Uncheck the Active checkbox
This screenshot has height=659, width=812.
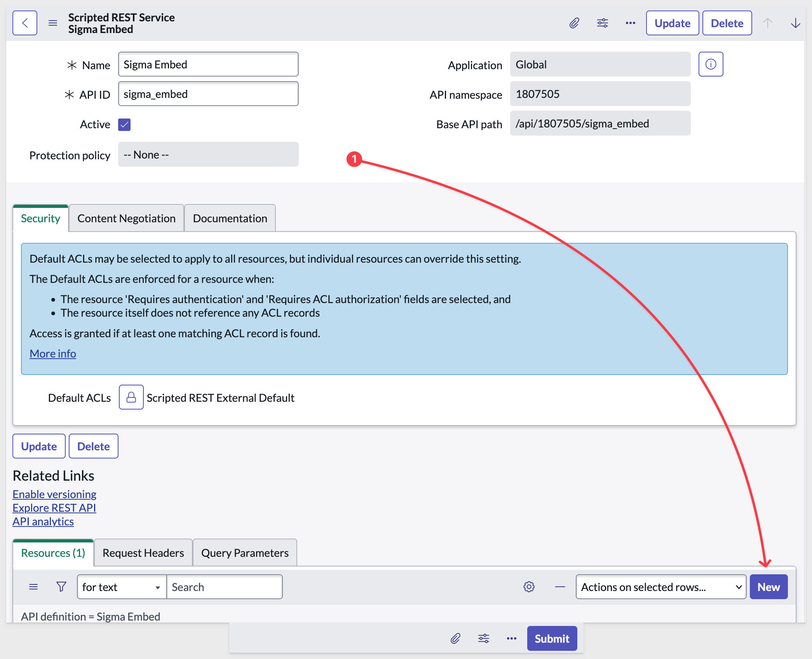124,125
